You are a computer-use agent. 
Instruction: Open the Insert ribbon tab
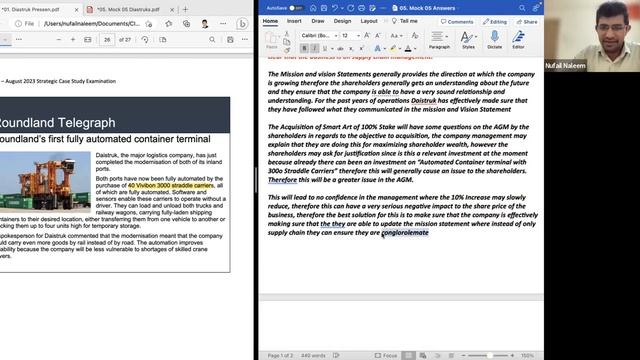[x=294, y=21]
